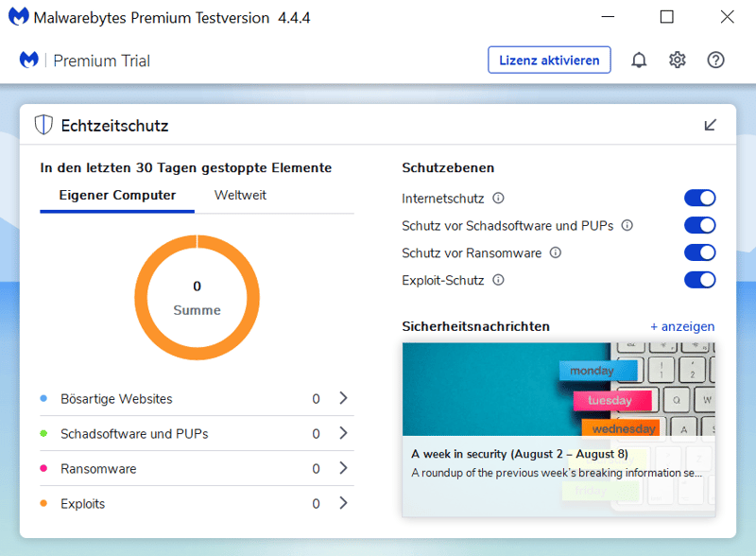Turn off Schutz vor Schadsoftware und PUPs toggle
The height and width of the screenshot is (556, 756).
[x=700, y=225]
